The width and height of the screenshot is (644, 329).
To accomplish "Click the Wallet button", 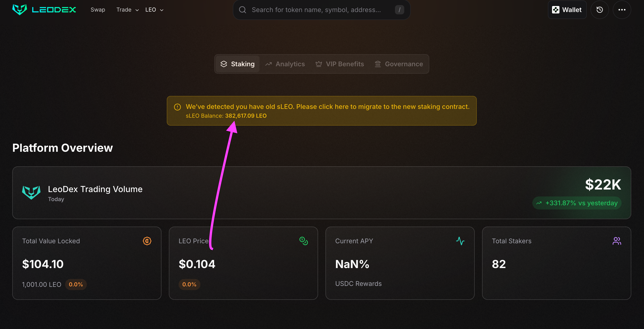I will 567,10.
